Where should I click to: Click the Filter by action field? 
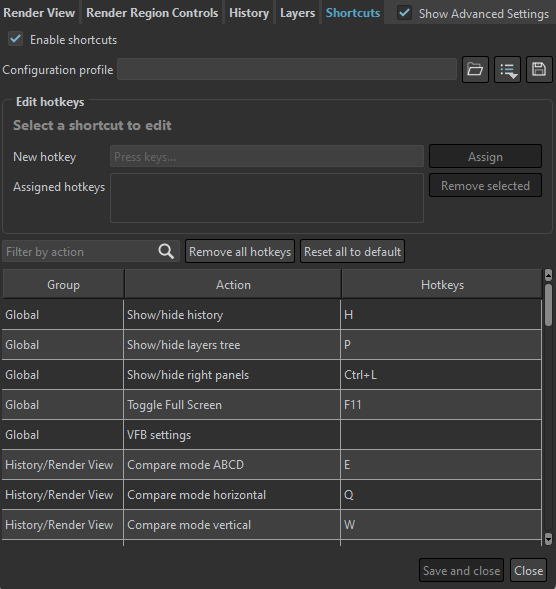tap(81, 251)
